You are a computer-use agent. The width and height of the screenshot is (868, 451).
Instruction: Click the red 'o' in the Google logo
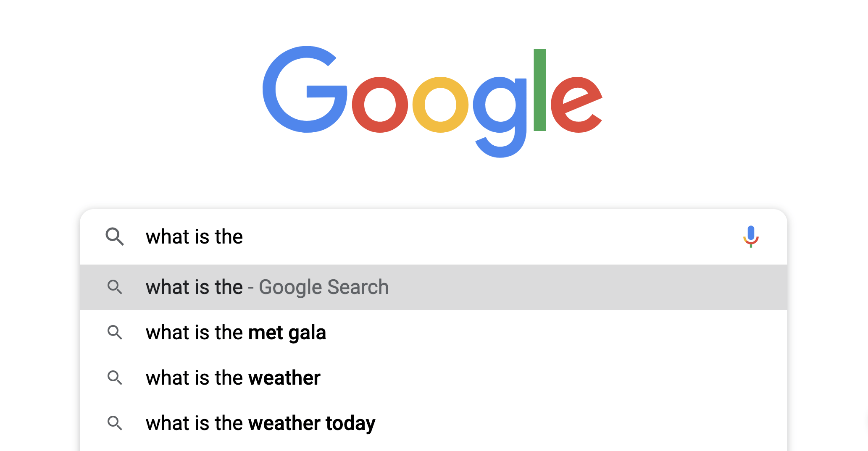pyautogui.click(x=380, y=105)
